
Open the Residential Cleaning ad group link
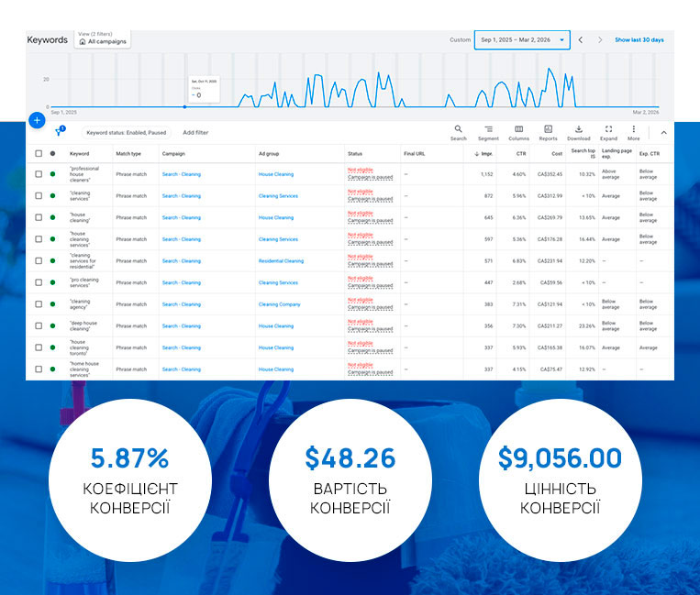(x=281, y=261)
